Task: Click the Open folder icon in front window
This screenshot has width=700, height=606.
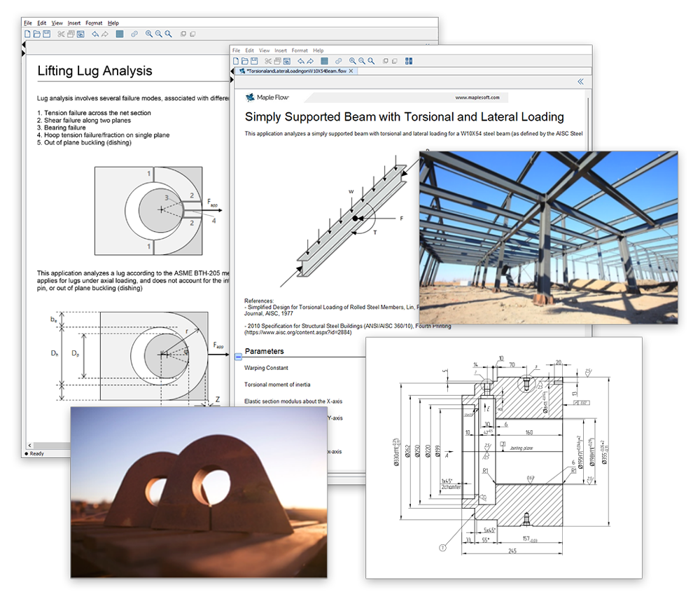Action: 244,61
